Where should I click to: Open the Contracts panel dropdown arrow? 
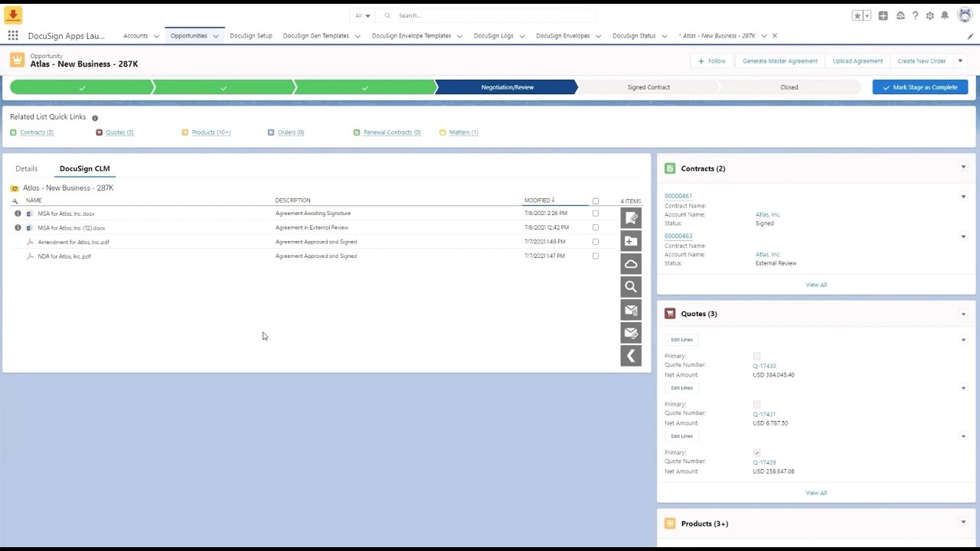pos(964,168)
